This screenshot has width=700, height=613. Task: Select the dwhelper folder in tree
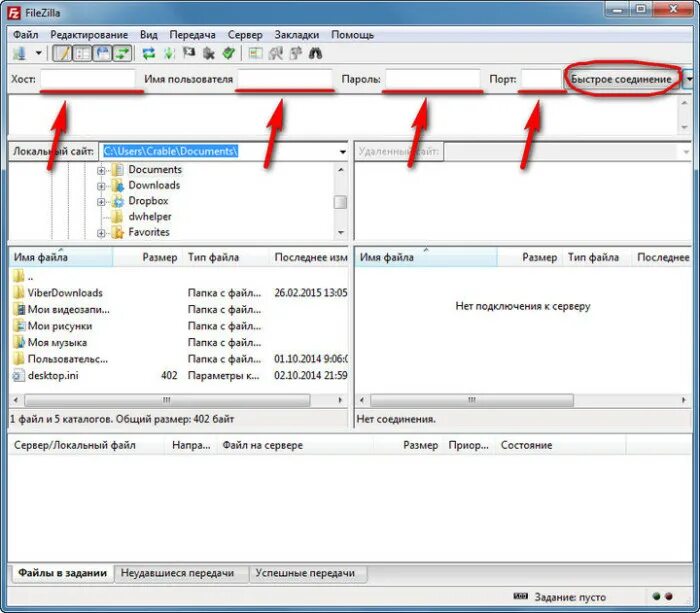[x=150, y=217]
